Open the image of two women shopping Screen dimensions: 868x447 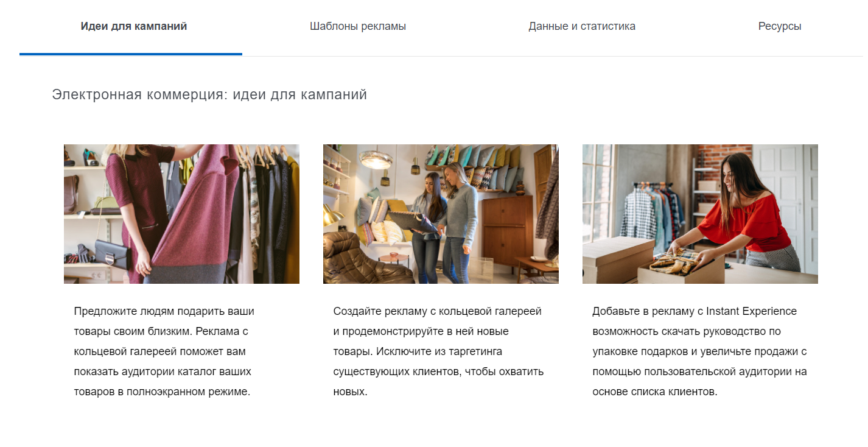coord(441,214)
